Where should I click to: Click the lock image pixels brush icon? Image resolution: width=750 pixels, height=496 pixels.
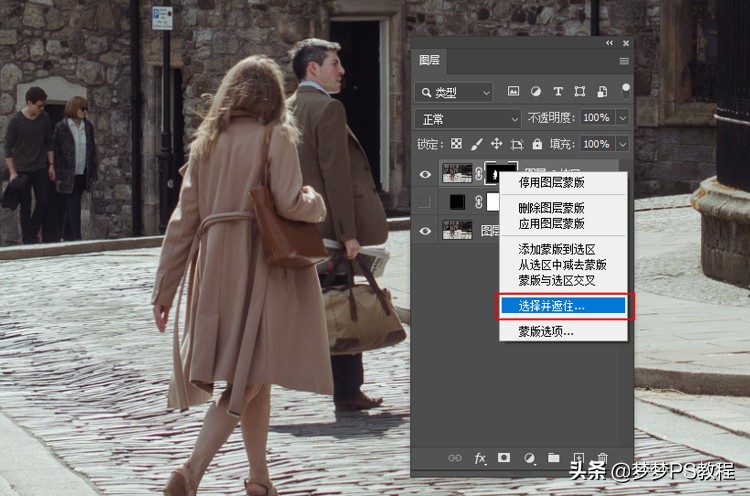477,144
